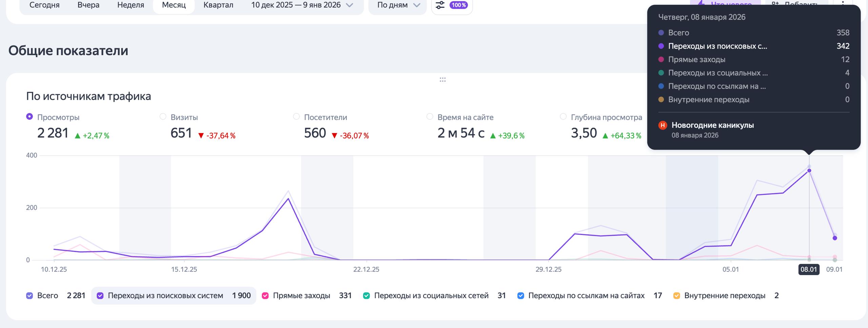Open the segmentation settings sliders icon
This screenshot has height=328, width=868.
(440, 5)
